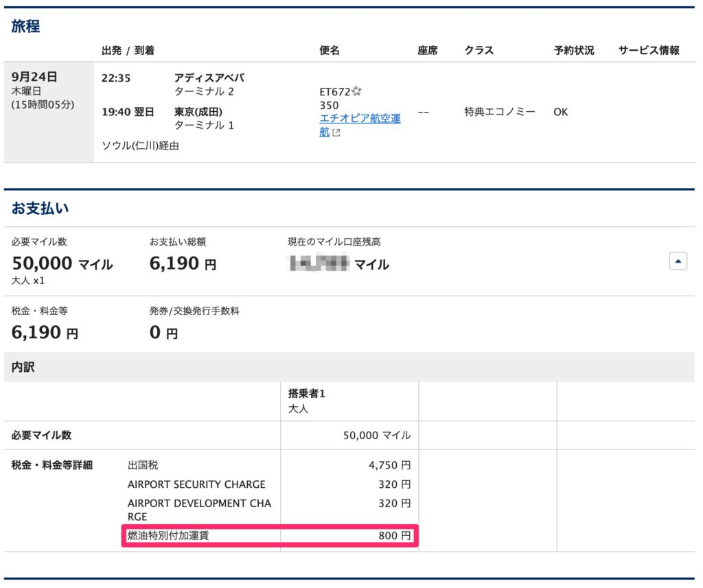Click the 特典エコノミー class cell
Image resolution: width=703 pixels, height=588 pixels.
pyautogui.click(x=500, y=112)
